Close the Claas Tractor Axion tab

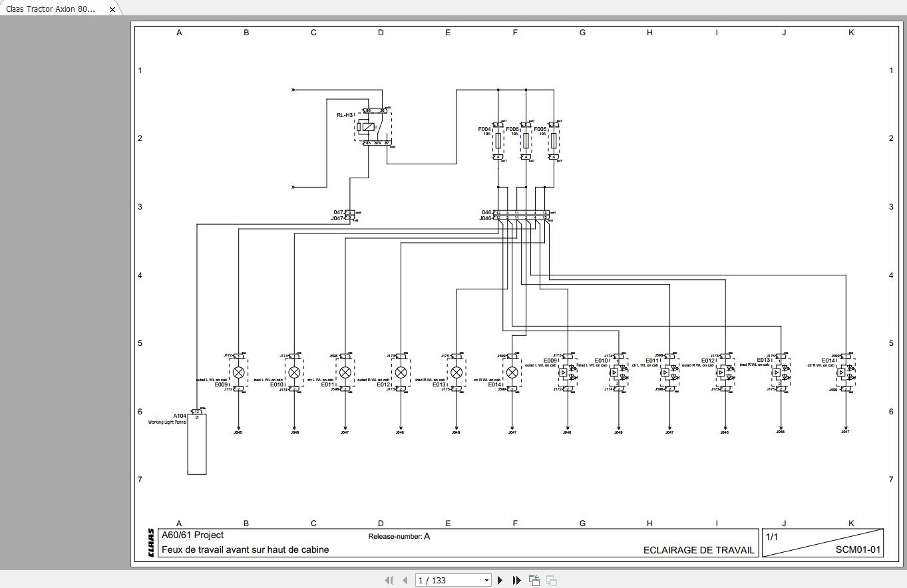(112, 10)
